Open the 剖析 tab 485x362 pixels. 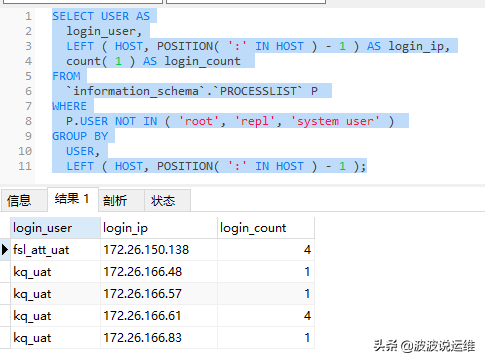tap(121, 201)
